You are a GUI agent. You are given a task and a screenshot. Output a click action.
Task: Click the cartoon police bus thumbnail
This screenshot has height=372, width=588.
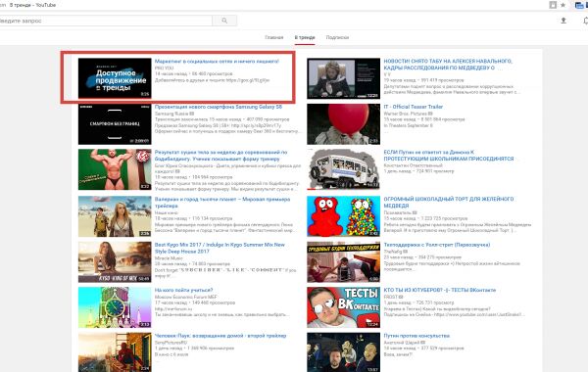click(344, 169)
